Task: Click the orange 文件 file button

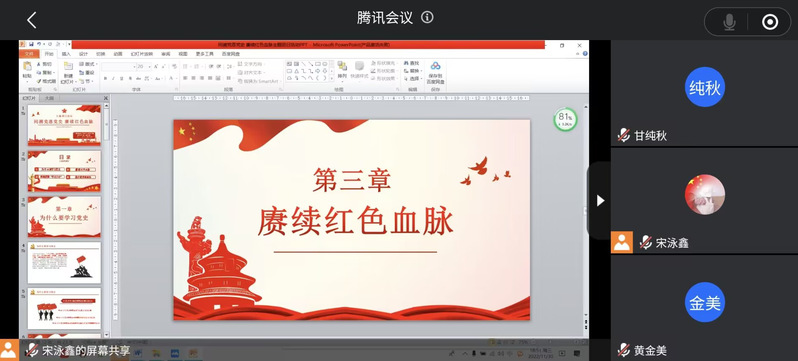Action: (x=29, y=54)
